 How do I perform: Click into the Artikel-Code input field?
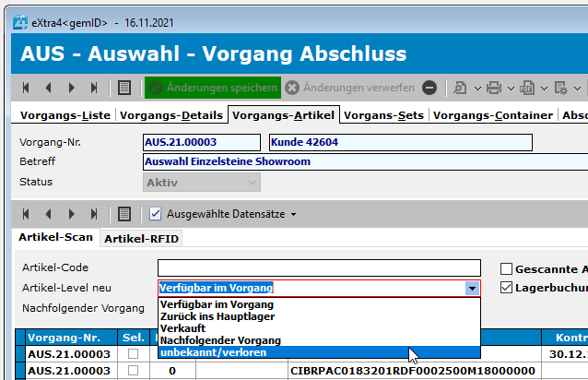319,267
